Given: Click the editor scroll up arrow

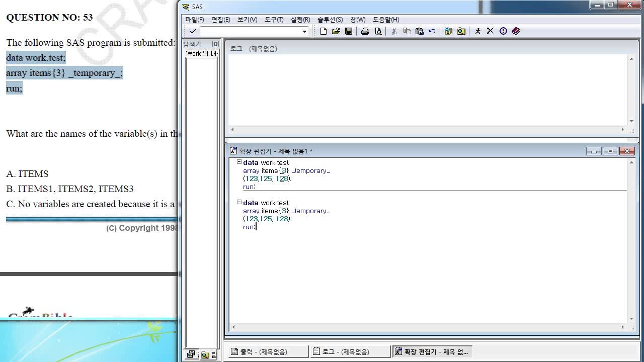Looking at the screenshot, I should (x=632, y=162).
